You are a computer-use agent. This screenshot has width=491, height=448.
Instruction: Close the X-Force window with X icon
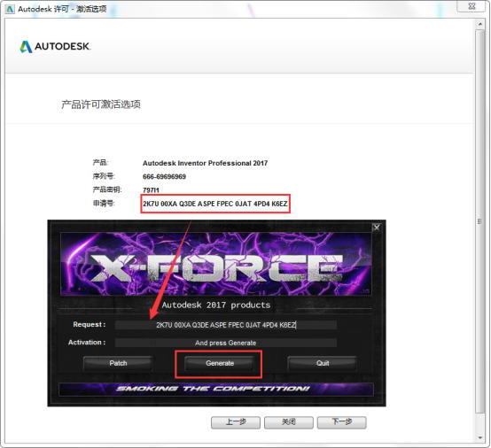377,228
